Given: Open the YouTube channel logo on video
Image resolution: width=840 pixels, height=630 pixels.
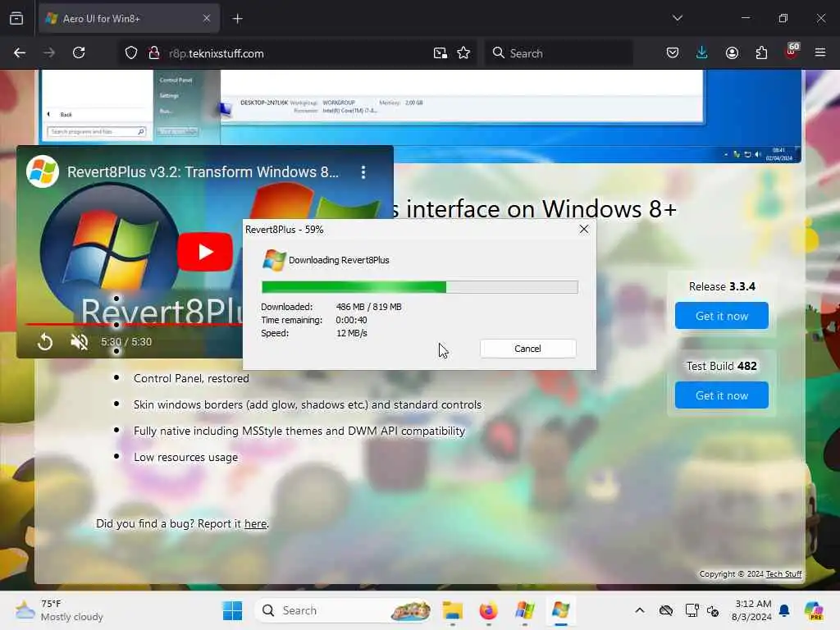Looking at the screenshot, I should (43, 172).
